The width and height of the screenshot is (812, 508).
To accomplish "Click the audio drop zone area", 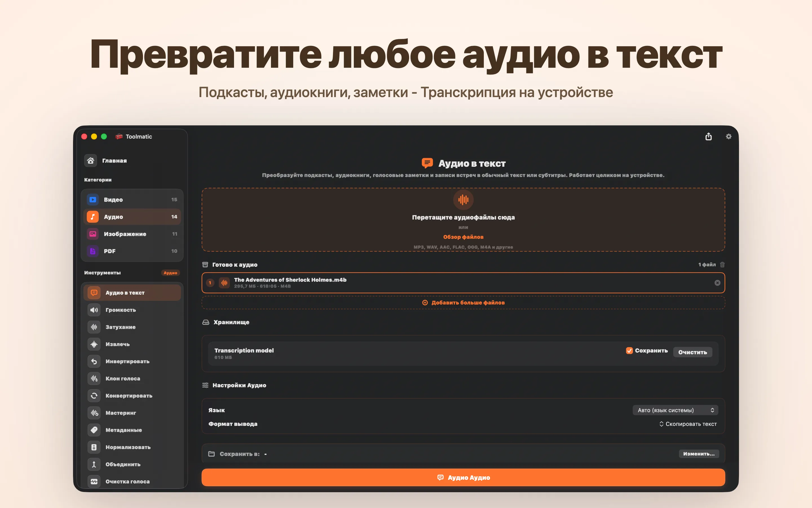I will [463, 220].
